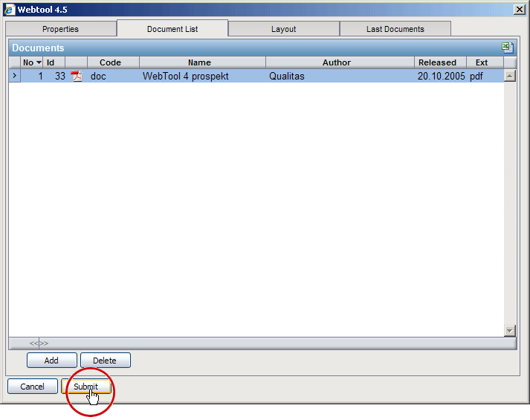Select the WebTool 4 prospekt document name
530x420 pixels.
[x=185, y=76]
